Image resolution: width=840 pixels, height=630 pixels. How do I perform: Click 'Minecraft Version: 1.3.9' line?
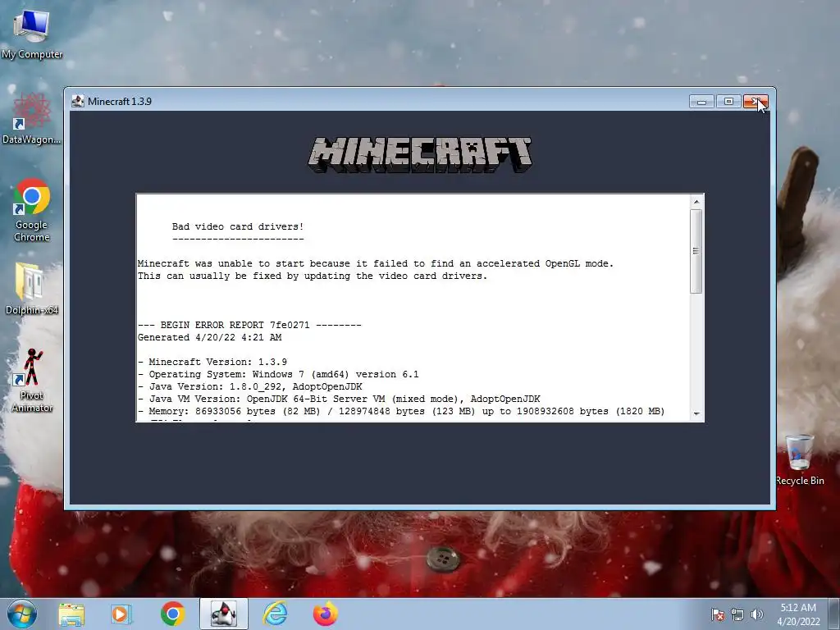click(212, 362)
